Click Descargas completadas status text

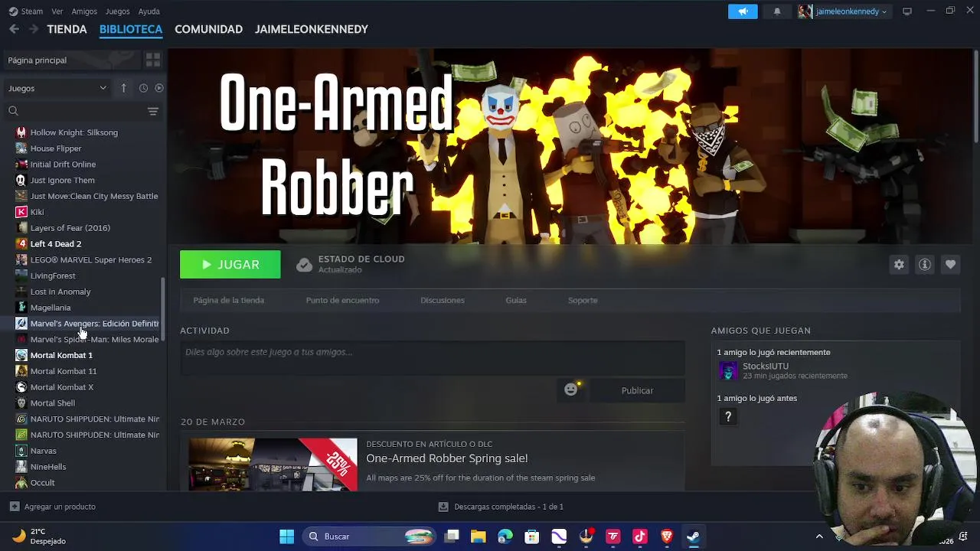508,507
